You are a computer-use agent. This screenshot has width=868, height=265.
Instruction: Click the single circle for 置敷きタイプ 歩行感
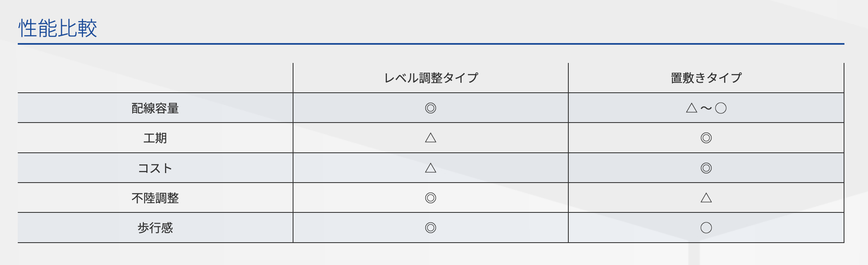point(706,228)
